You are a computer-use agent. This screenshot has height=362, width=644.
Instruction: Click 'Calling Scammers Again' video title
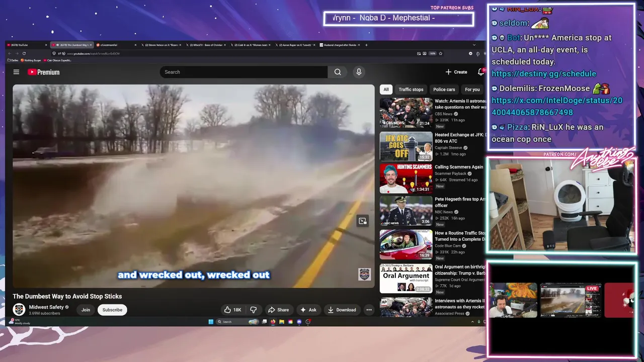[459, 167]
